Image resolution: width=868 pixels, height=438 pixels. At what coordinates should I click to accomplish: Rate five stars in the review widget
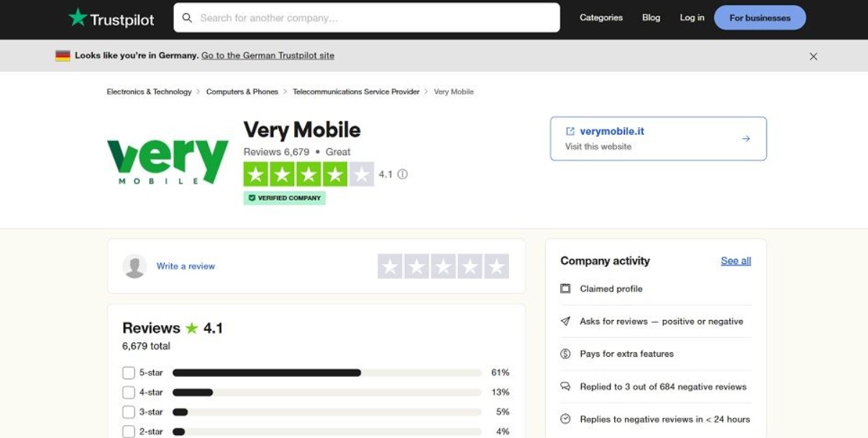pyautogui.click(x=496, y=266)
